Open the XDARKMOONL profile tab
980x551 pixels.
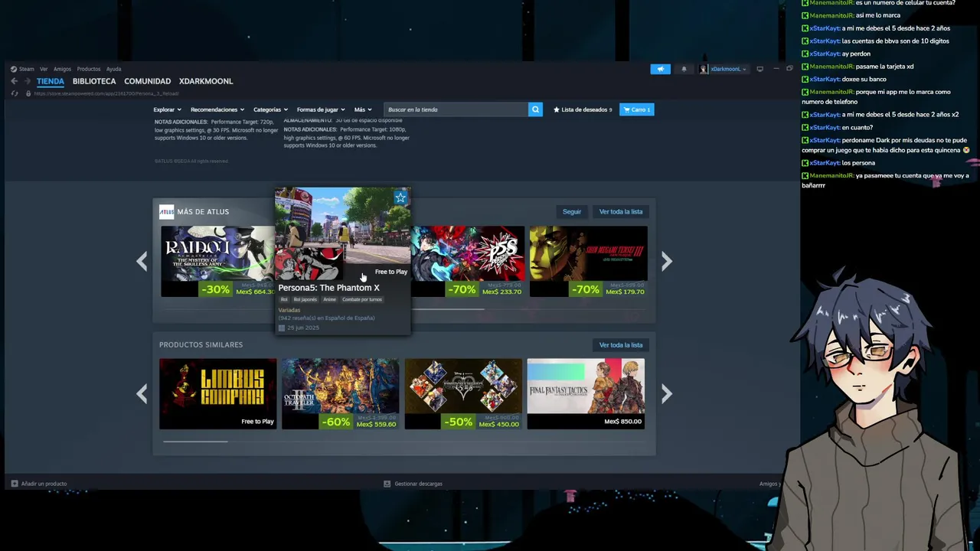(x=206, y=81)
